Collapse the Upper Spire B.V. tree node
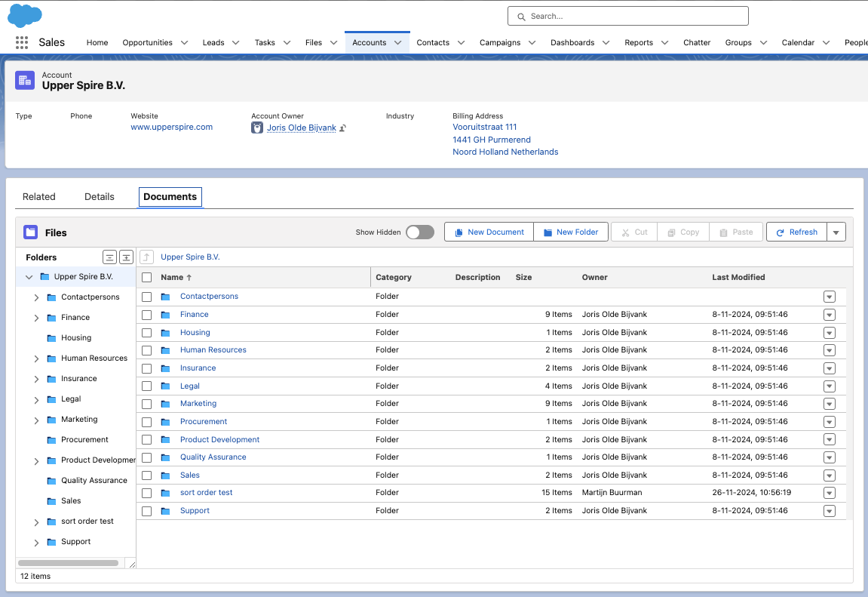 (x=29, y=277)
